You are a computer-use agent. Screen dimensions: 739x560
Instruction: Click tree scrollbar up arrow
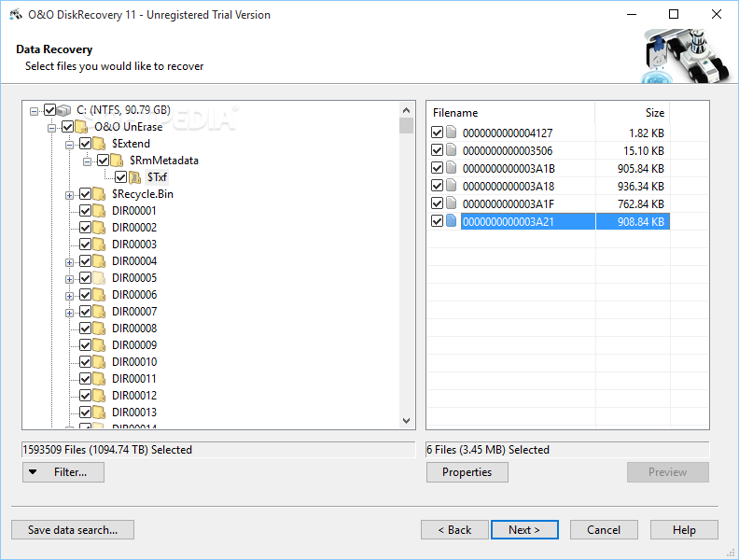pyautogui.click(x=406, y=110)
